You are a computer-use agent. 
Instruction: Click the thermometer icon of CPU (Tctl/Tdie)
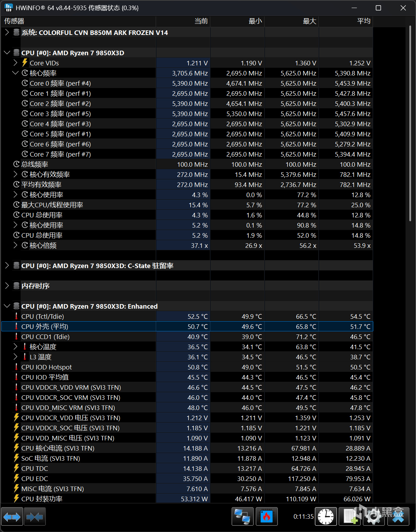point(16,316)
